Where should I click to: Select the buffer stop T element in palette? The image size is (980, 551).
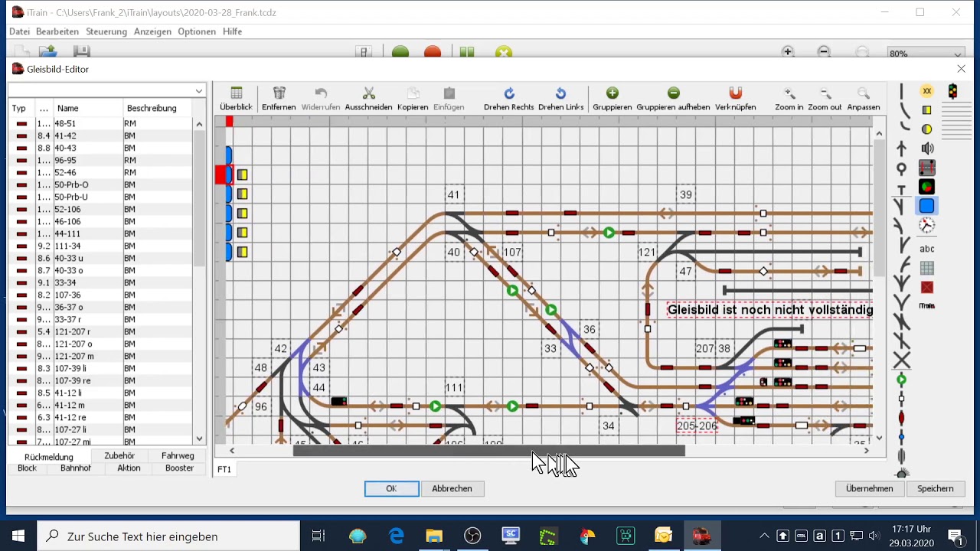coord(902,189)
